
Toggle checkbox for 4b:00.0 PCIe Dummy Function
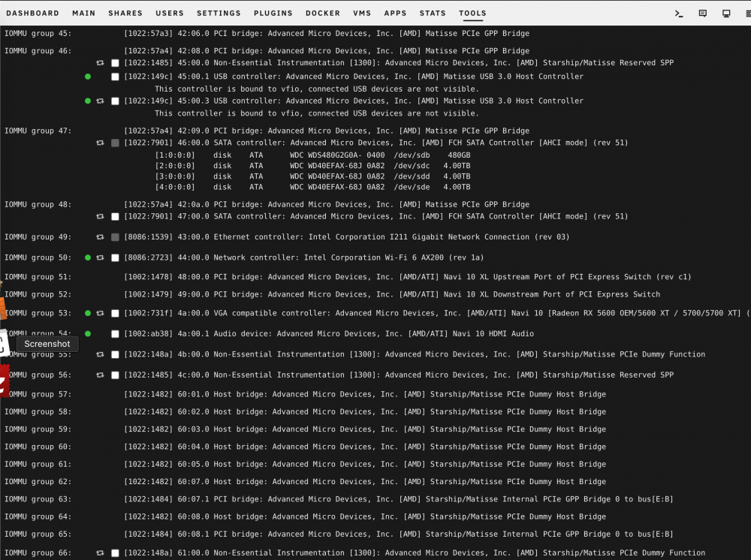115,354
